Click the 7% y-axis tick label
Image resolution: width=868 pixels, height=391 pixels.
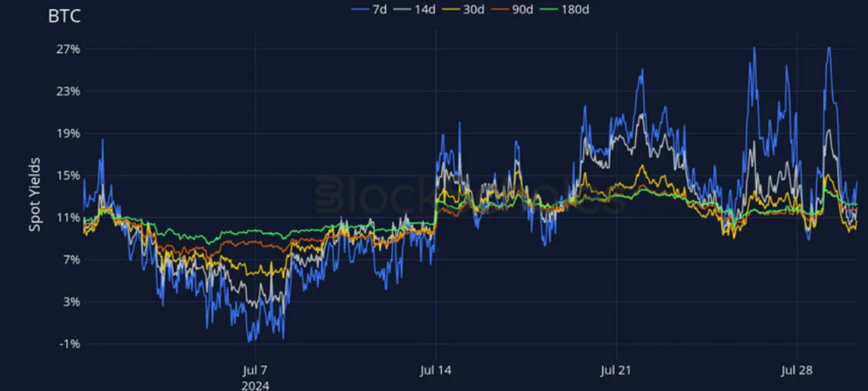point(72,260)
